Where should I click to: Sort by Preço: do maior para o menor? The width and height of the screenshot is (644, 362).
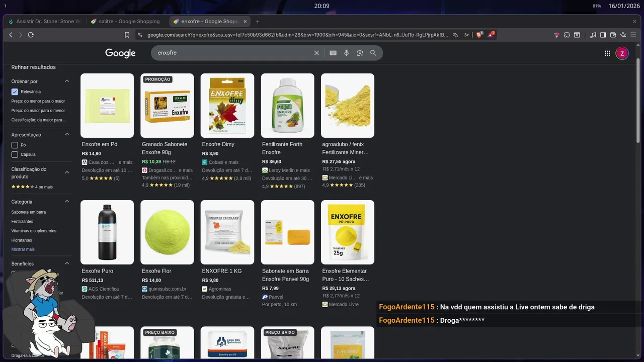click(38, 111)
